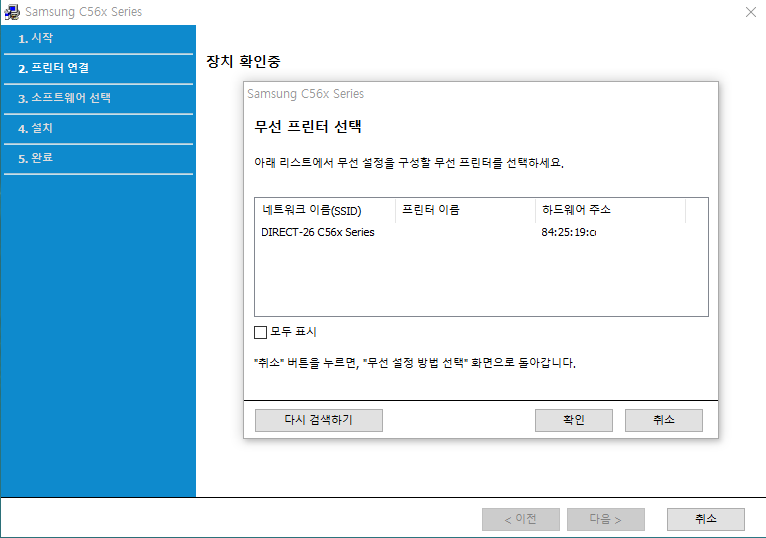
Task: Select step 1. 시작 in sidebar
Action: (98, 38)
